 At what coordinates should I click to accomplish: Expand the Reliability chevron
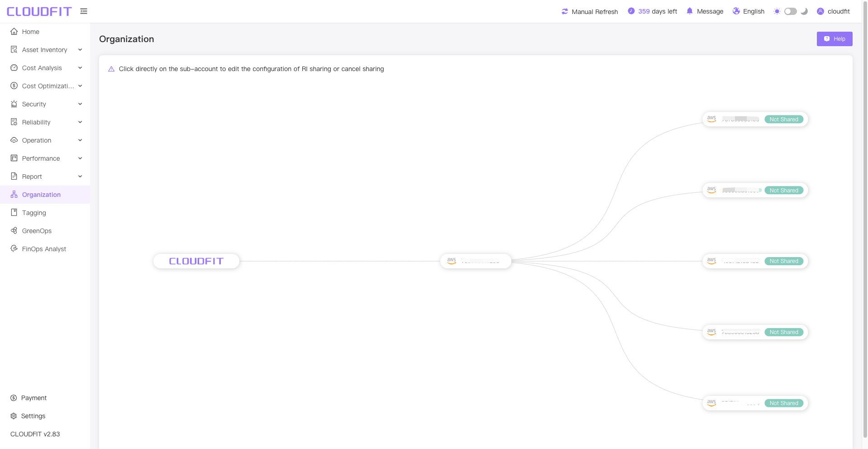click(80, 122)
